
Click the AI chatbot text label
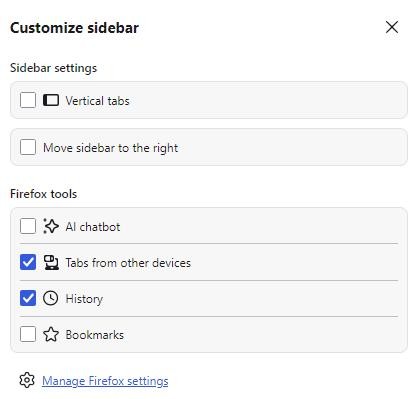click(93, 227)
